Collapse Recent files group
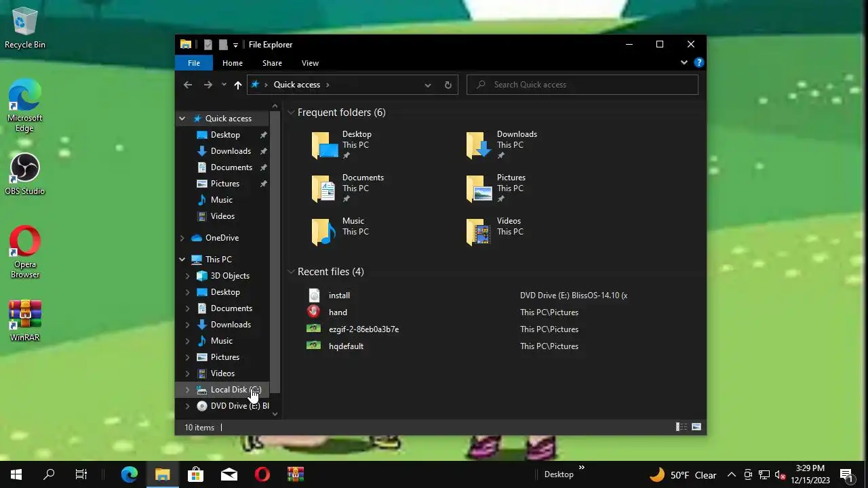Screen dimensions: 868x488 point(291,272)
